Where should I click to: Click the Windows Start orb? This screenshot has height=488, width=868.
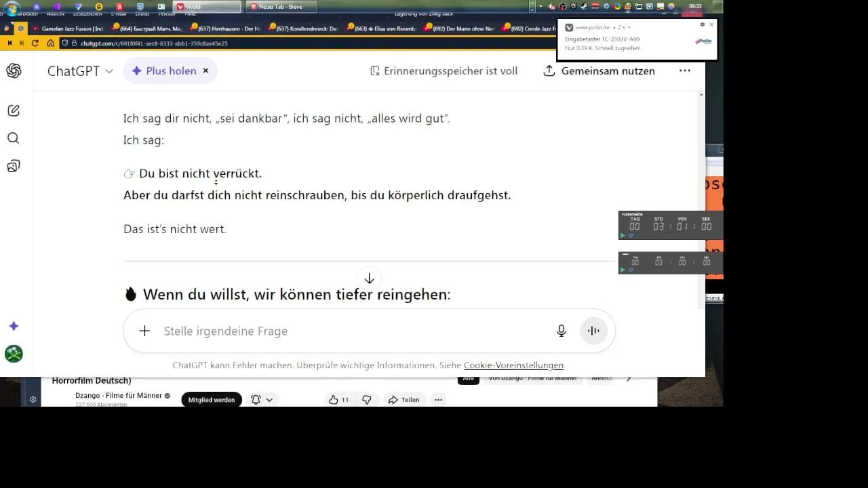[12, 7]
